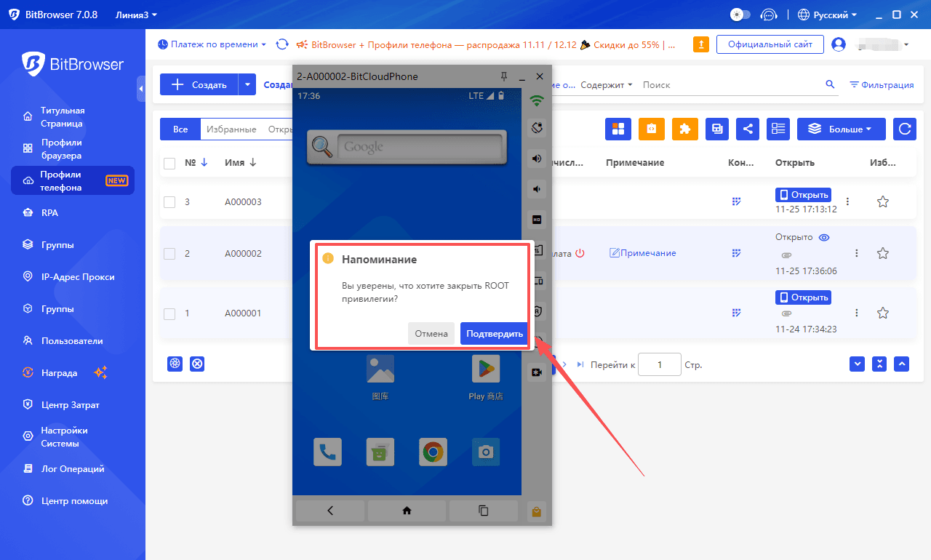Image resolution: width=931 pixels, height=560 pixels.
Task: Click the Отмена button in dialog
Action: [431, 334]
